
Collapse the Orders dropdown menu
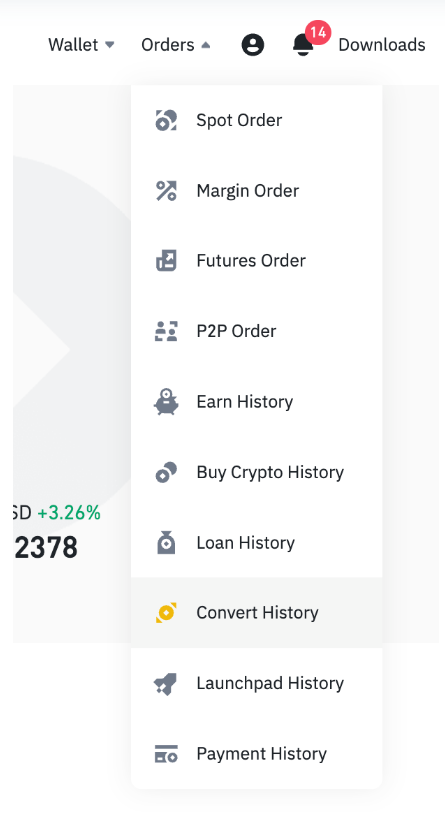click(x=176, y=45)
